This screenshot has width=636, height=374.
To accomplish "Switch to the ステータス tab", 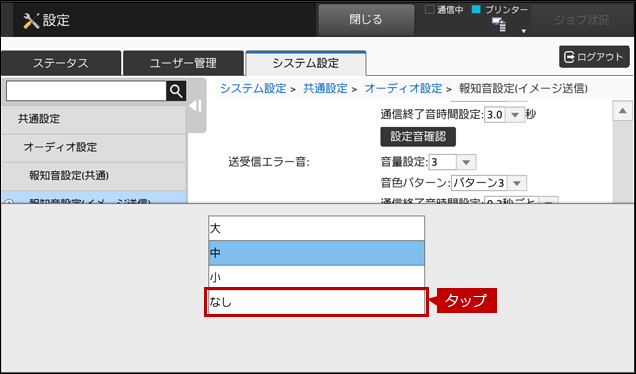I will [x=60, y=63].
